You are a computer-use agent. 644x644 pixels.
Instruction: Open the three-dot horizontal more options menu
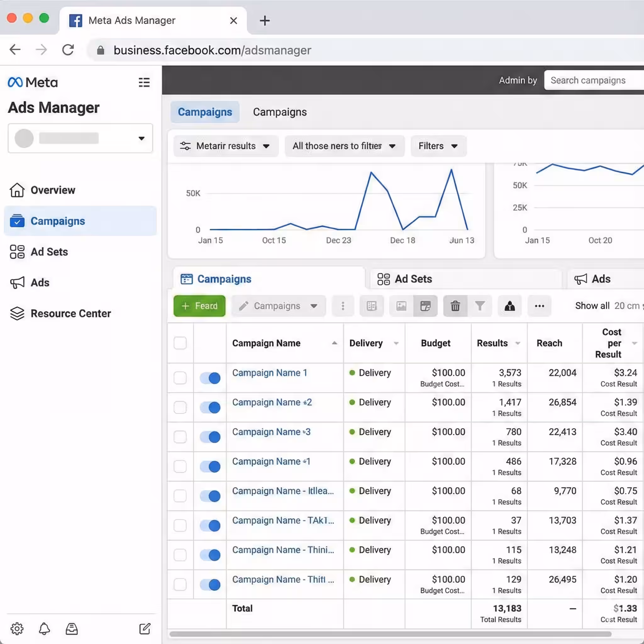(539, 306)
